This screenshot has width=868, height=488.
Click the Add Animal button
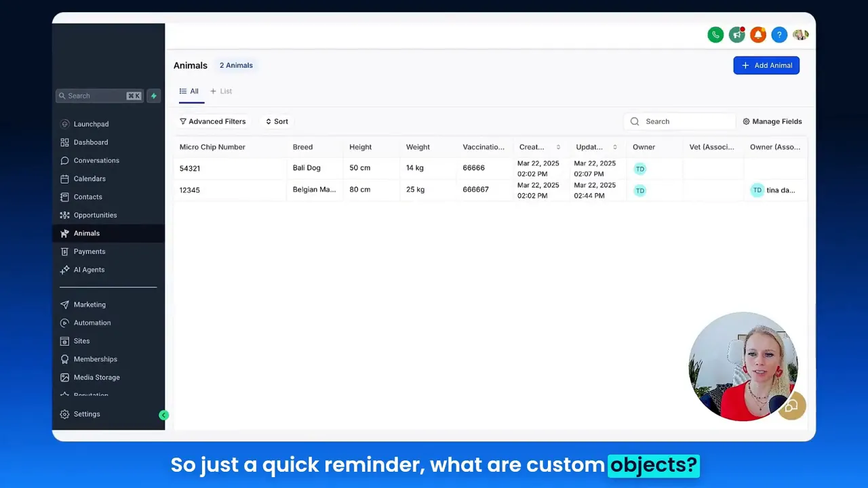tap(766, 66)
